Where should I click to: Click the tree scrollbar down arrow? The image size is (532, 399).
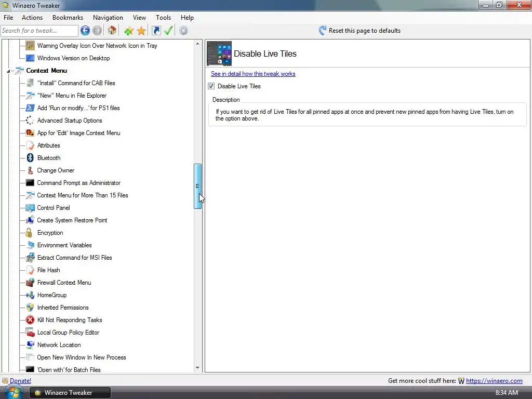tap(197, 368)
